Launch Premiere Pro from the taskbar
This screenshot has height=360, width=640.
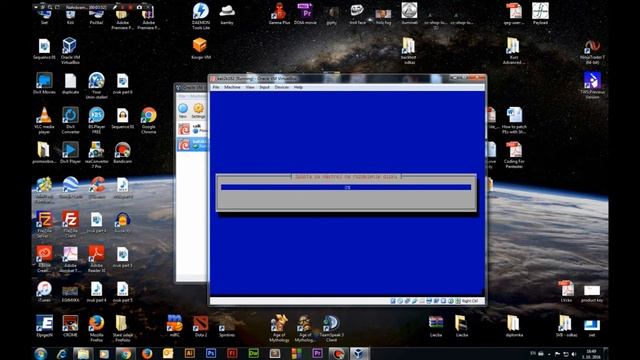tap(317, 353)
